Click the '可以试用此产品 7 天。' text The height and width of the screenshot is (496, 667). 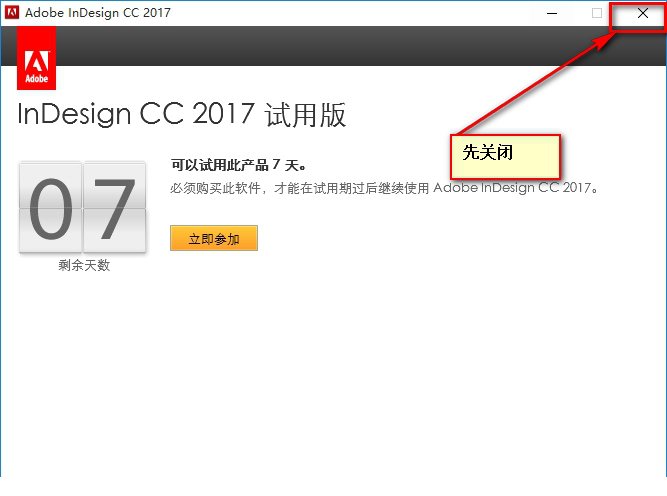[239, 165]
